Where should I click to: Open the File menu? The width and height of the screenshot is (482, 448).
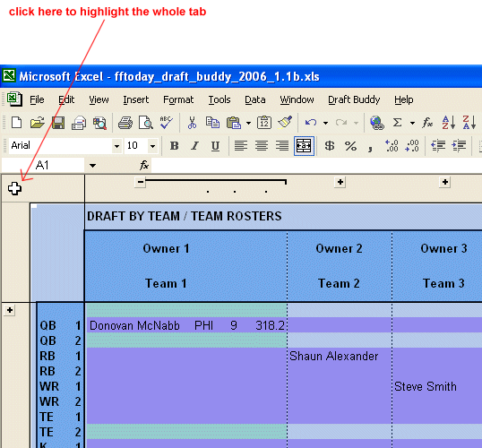(37, 99)
